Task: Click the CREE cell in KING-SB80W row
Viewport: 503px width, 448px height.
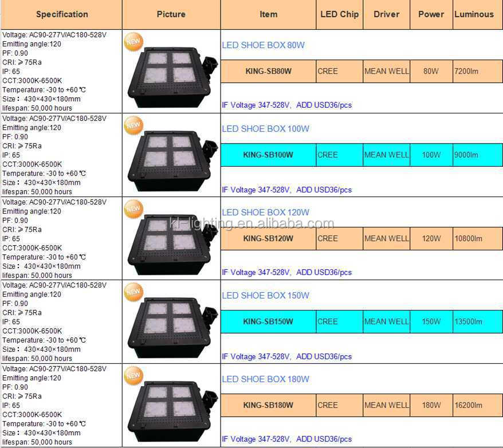Action: click(x=339, y=71)
